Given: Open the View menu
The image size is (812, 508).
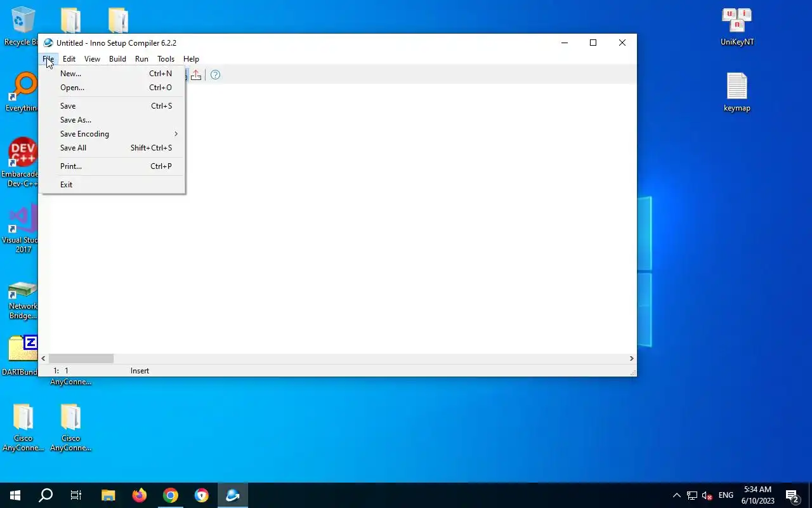Looking at the screenshot, I should (x=92, y=59).
